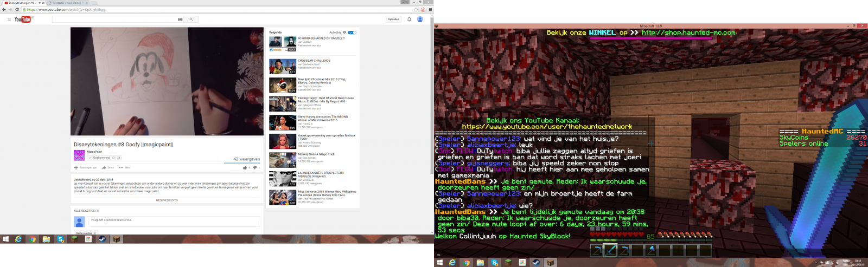Open Steam on taskbar below Chrome

(x=102, y=239)
